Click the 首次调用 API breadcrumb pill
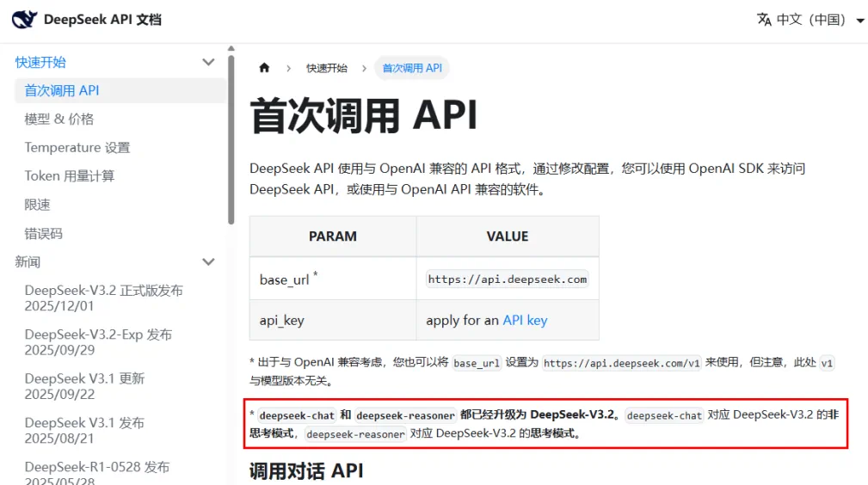 coord(412,68)
